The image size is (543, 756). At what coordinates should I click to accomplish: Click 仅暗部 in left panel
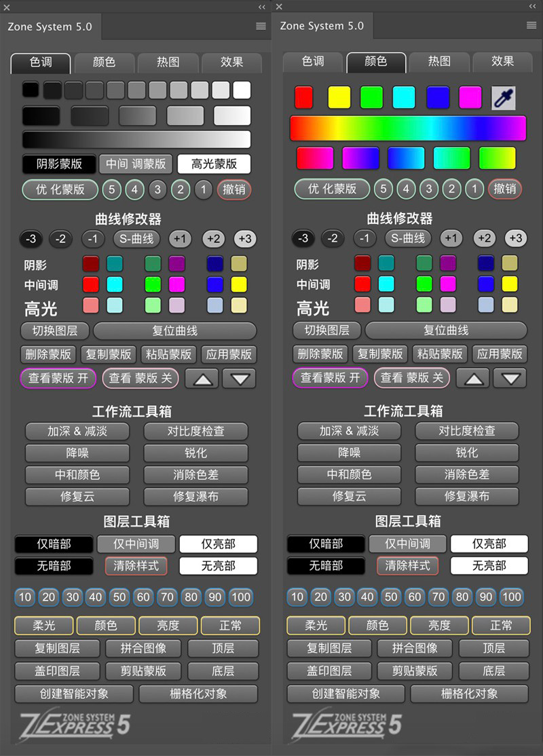click(54, 544)
